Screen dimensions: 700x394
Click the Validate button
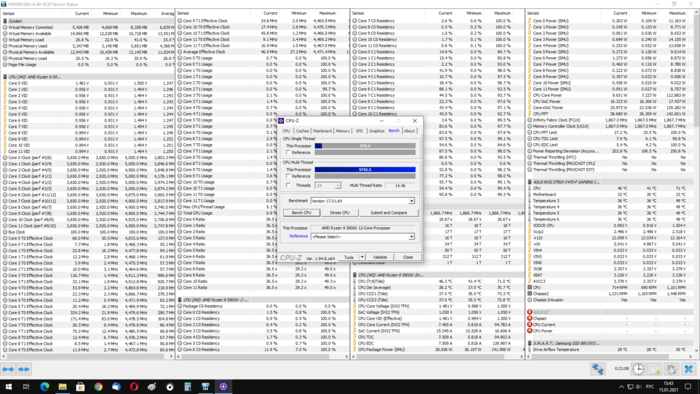[x=380, y=257]
